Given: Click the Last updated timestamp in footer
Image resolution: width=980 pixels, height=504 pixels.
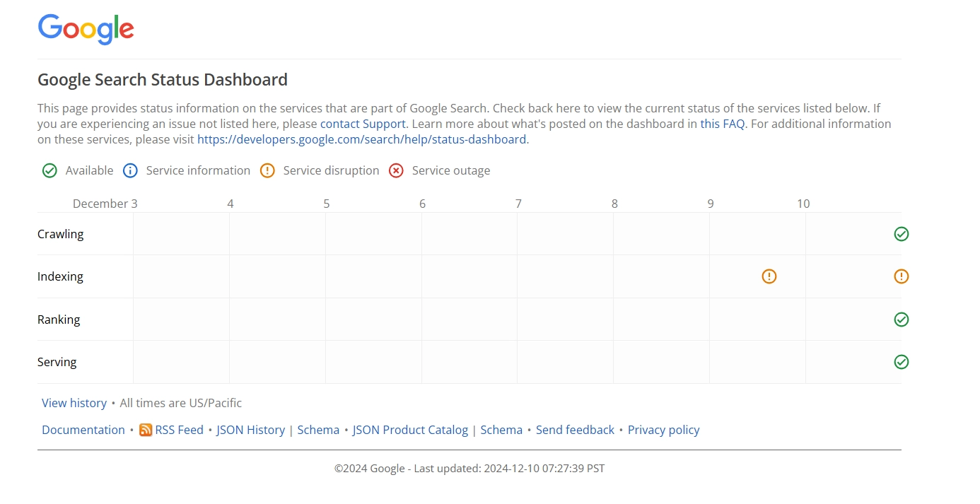Looking at the screenshot, I should 509,468.
